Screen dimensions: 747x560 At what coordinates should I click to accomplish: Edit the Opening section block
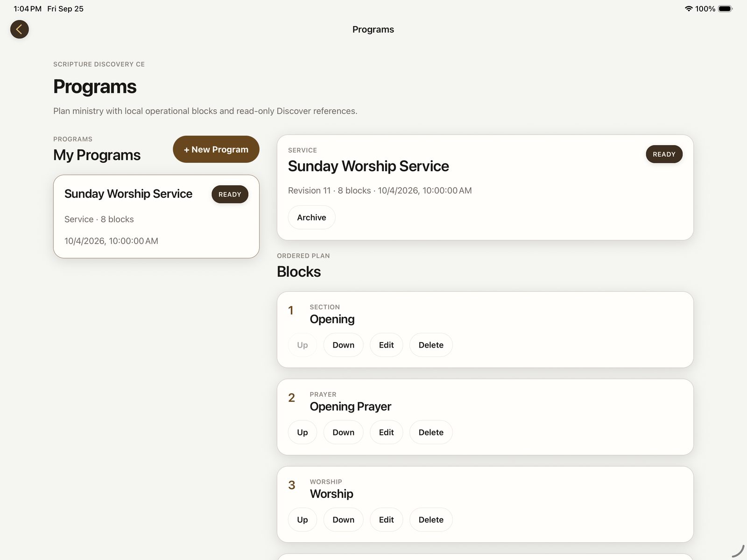(387, 345)
